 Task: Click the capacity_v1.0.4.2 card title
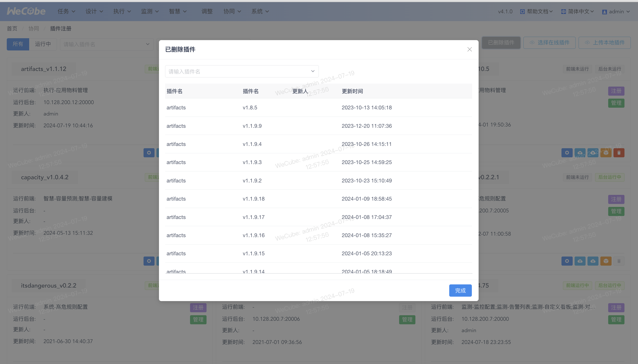click(45, 177)
